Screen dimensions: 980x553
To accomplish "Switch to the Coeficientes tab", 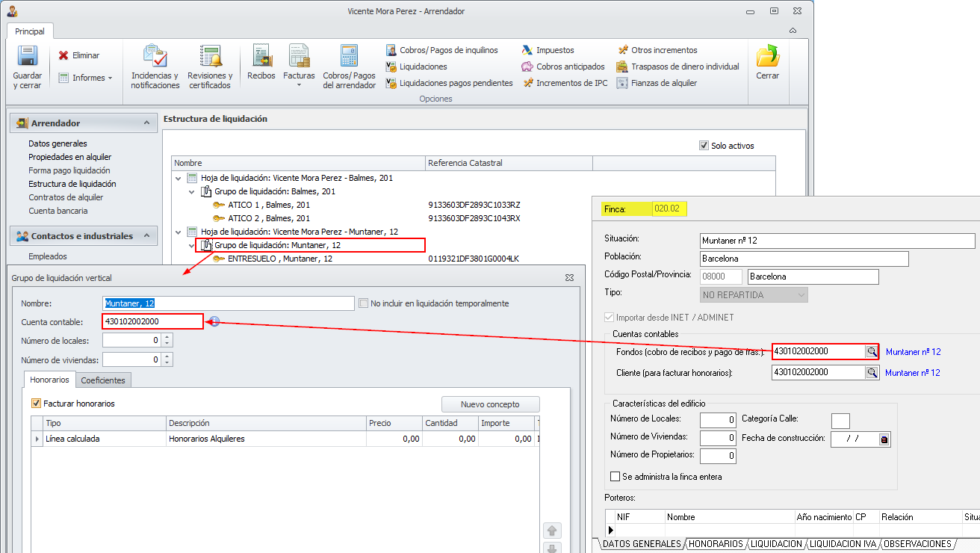I will click(103, 380).
